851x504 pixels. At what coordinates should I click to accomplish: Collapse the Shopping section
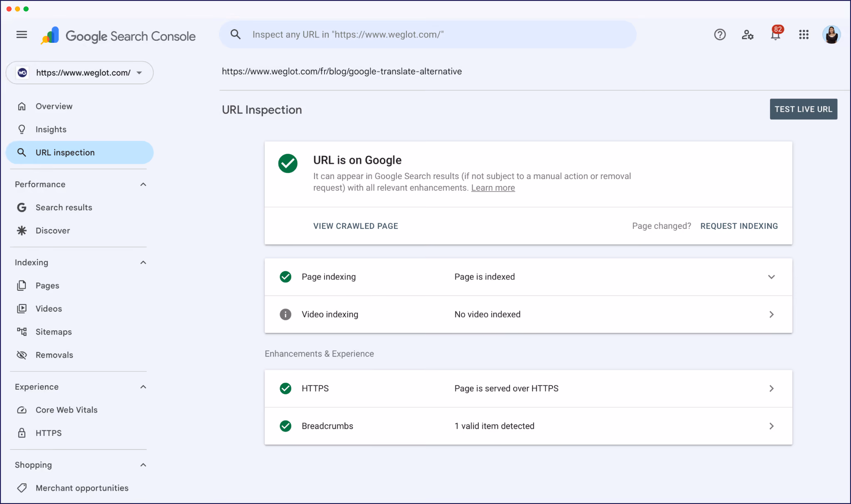pos(143,465)
